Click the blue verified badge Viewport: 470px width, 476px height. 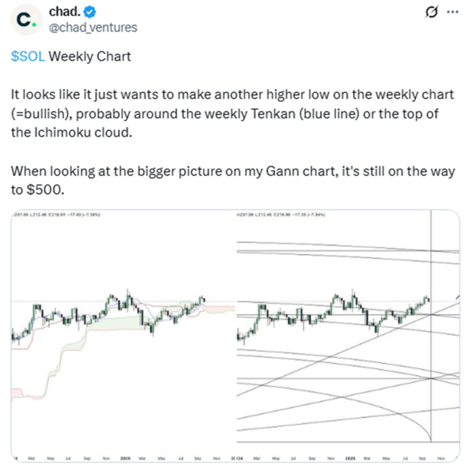coord(90,12)
